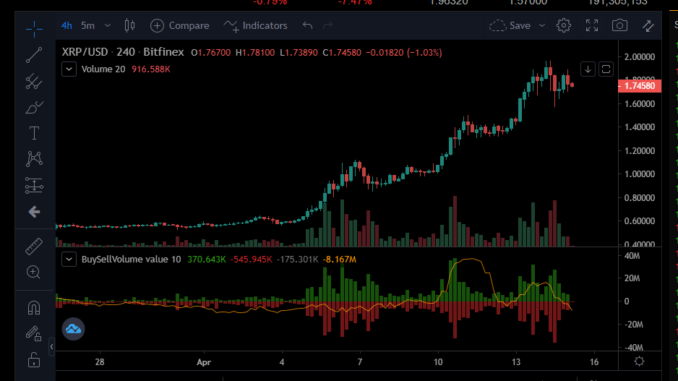Click the BuySellVolume value 10 label
678x381 pixels.
pos(131,259)
